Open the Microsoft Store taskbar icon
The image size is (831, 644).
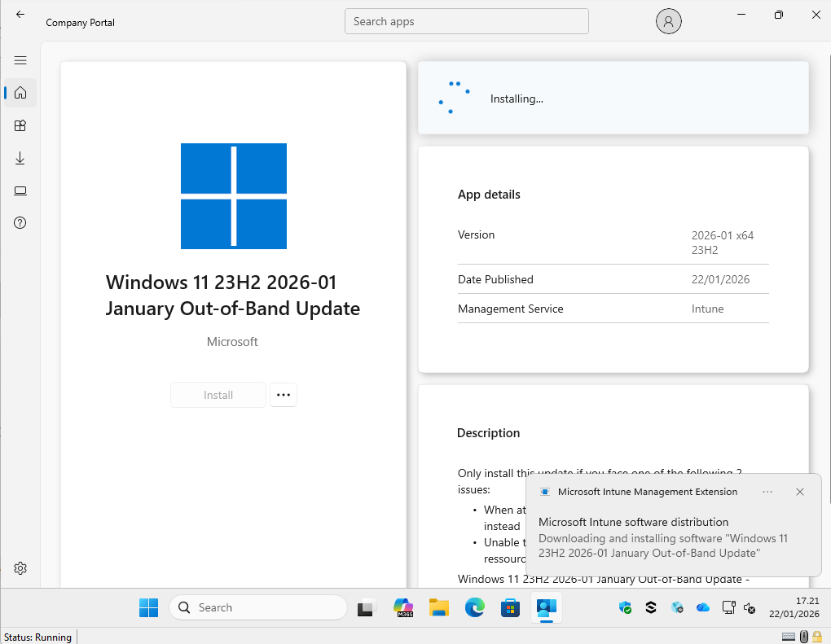tap(510, 607)
